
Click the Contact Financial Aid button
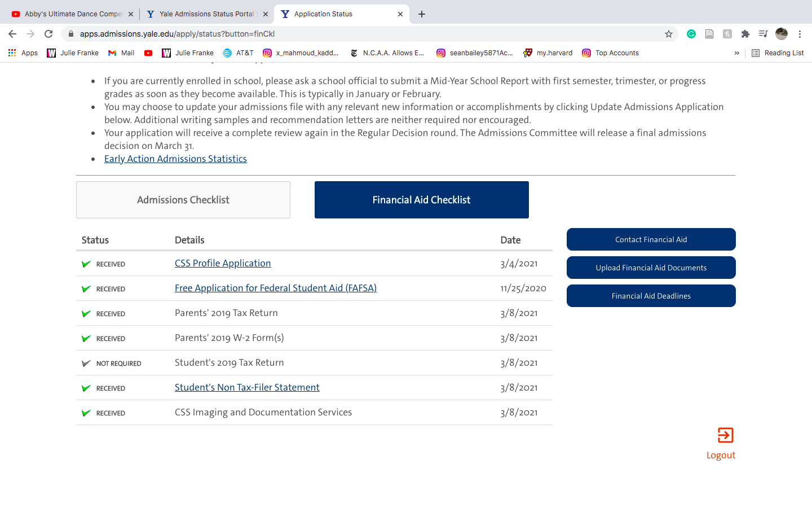pyautogui.click(x=651, y=239)
